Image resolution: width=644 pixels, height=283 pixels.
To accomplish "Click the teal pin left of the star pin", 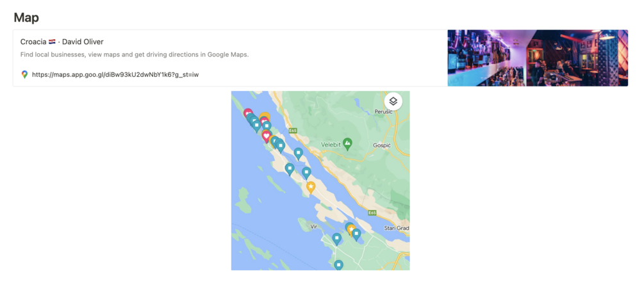I will point(290,169).
